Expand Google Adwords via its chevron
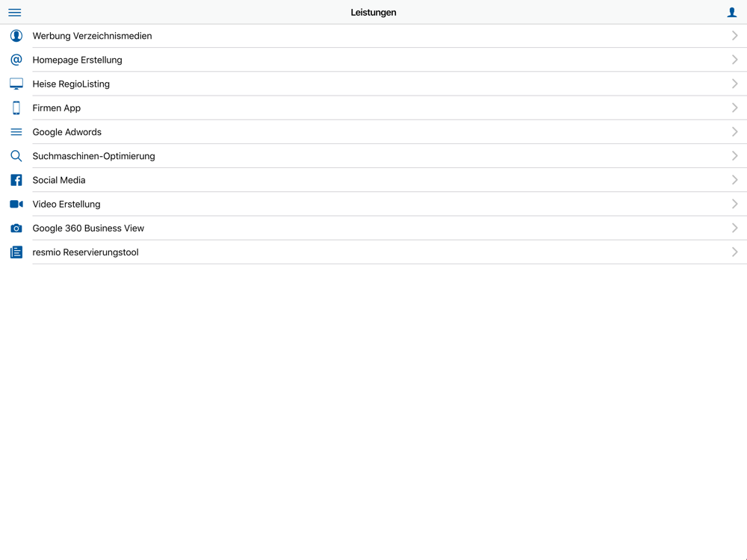Image resolution: width=747 pixels, height=560 pixels. click(x=734, y=132)
